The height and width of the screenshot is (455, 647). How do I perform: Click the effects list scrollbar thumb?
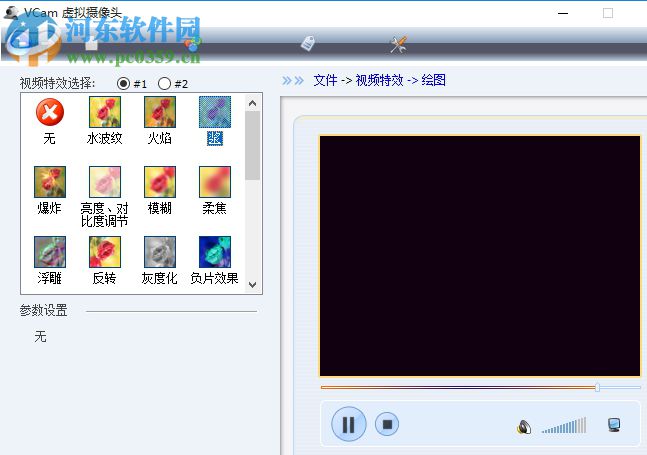coord(253,145)
